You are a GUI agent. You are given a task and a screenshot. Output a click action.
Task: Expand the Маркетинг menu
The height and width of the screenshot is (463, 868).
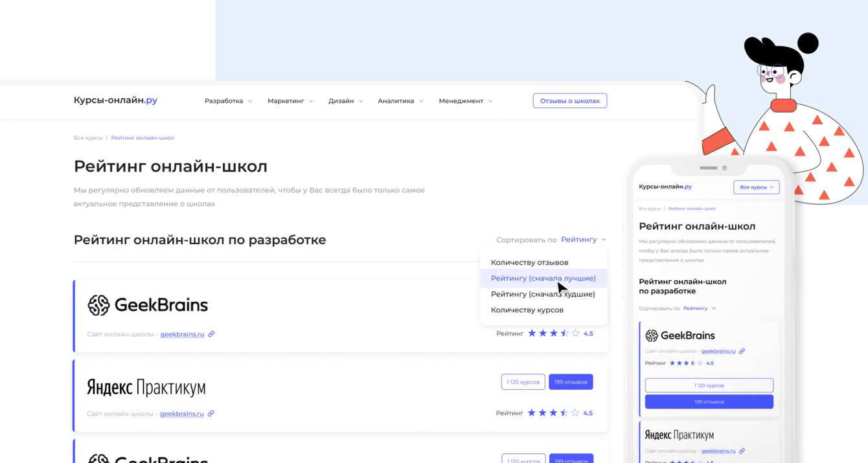(x=290, y=101)
